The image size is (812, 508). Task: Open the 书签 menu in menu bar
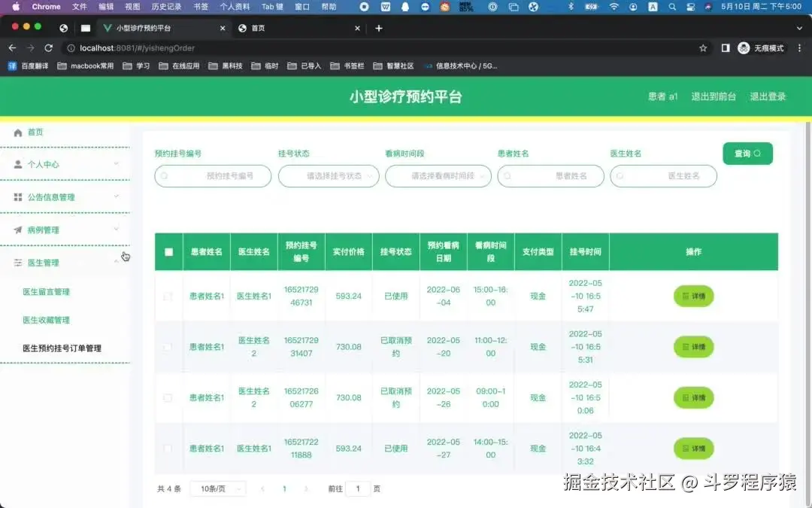coord(201,7)
